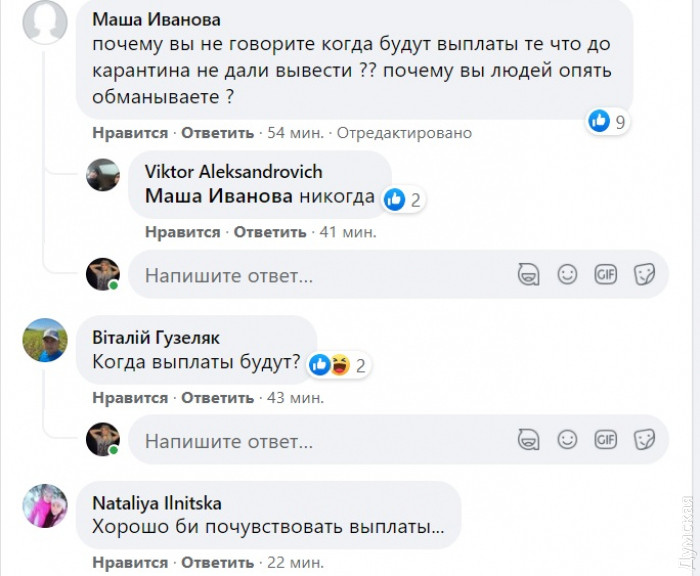Open GIF picker in second reply box
This screenshot has width=700, height=576.
(x=605, y=440)
